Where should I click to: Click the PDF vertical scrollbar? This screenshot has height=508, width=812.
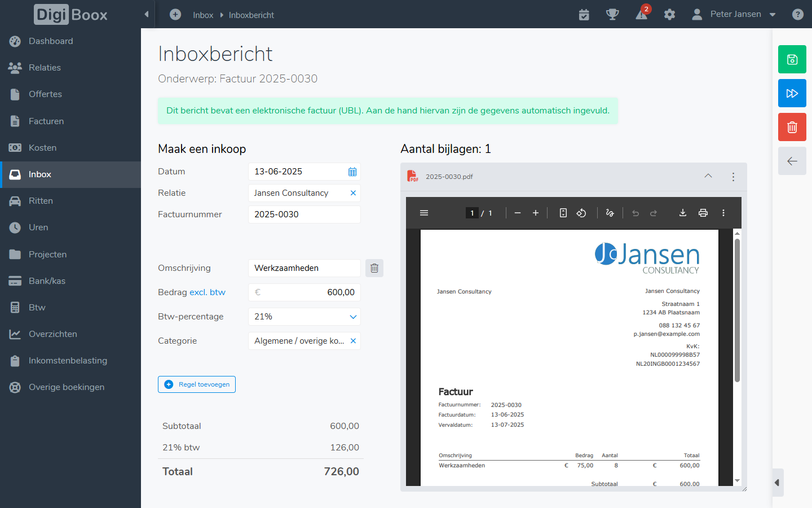[x=737, y=310]
